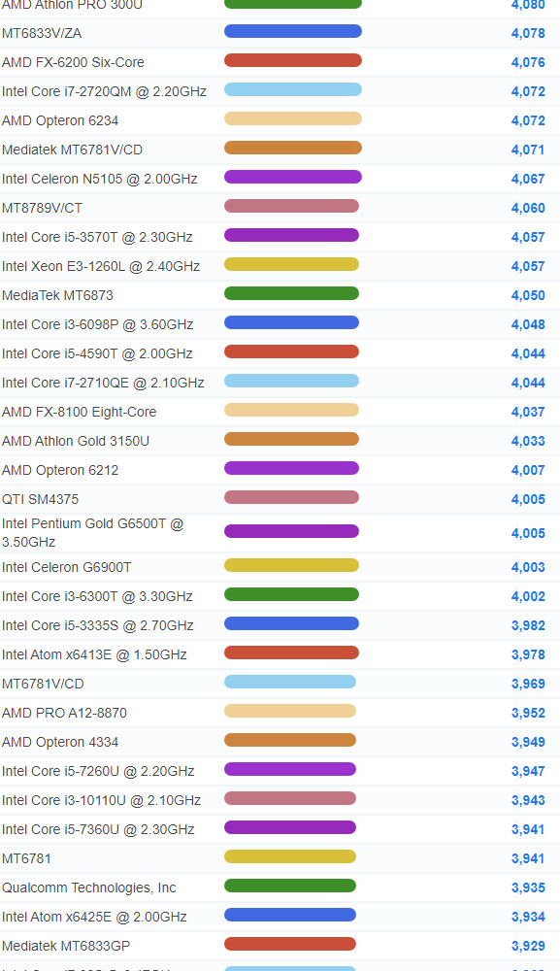
Task: Click the score 4,003
Action: tap(528, 567)
